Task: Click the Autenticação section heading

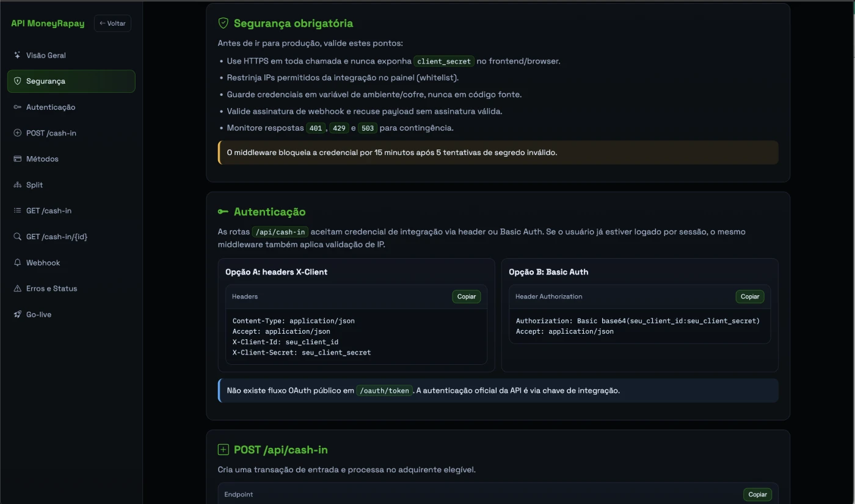Action: [269, 212]
